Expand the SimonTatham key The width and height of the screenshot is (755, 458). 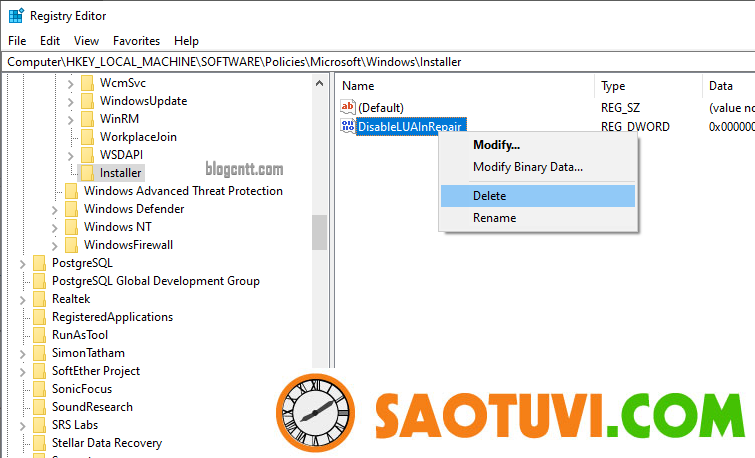(22, 353)
